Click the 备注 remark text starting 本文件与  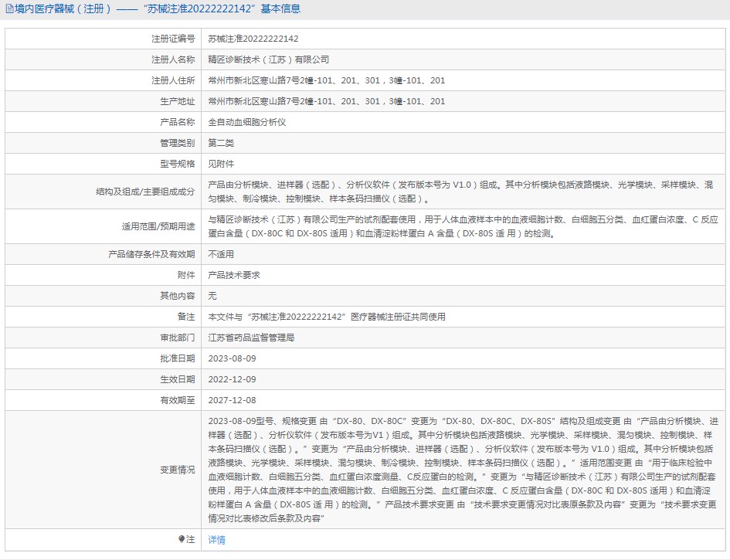(327, 317)
